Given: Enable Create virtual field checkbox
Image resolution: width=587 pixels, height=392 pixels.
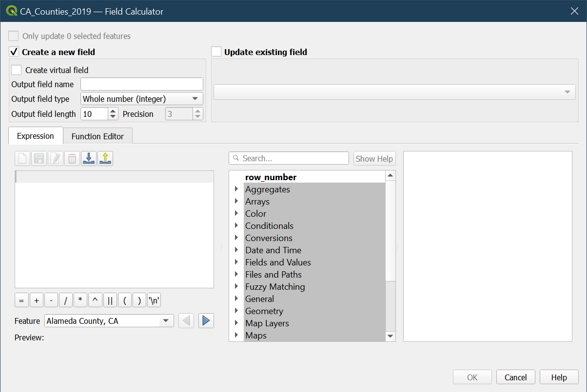Looking at the screenshot, I should 17,70.
